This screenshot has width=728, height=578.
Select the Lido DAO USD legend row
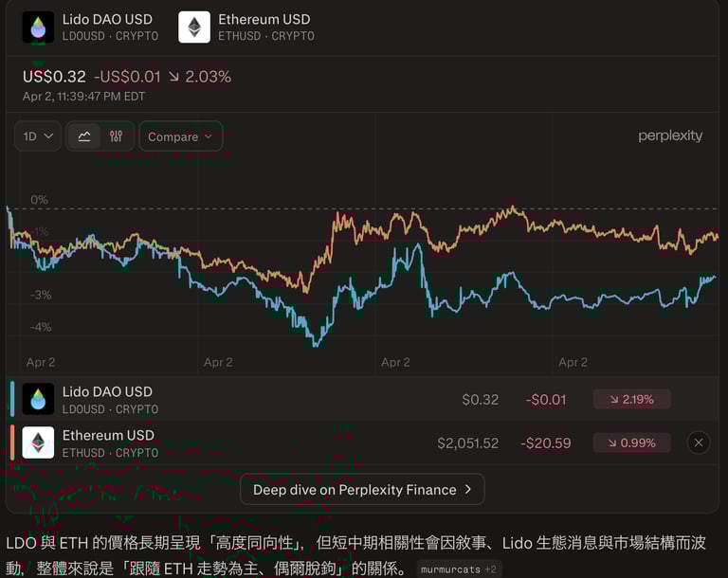[362, 399]
